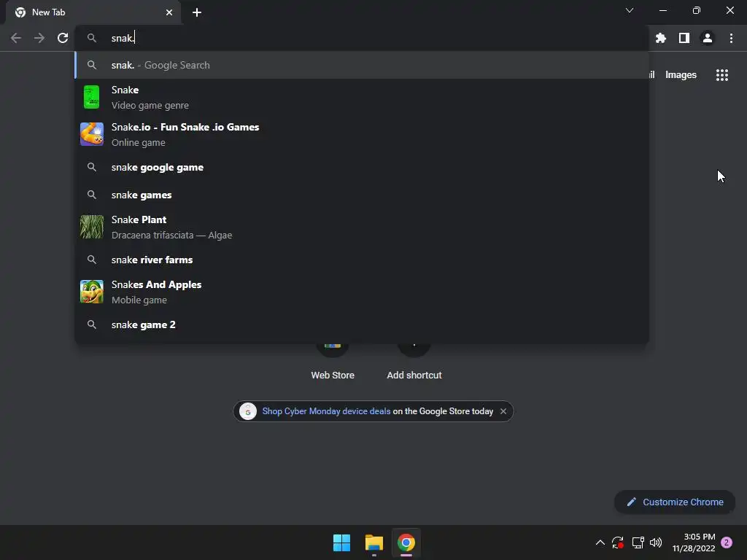Click Add shortcut
Image resolution: width=747 pixels, height=560 pixels.
click(414, 362)
